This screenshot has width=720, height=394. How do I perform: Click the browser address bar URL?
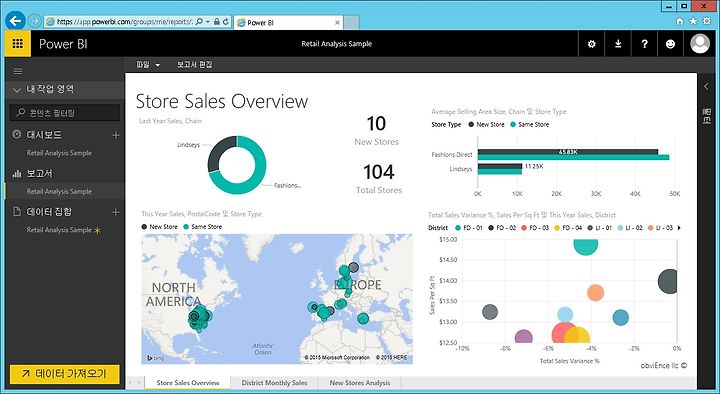point(124,22)
